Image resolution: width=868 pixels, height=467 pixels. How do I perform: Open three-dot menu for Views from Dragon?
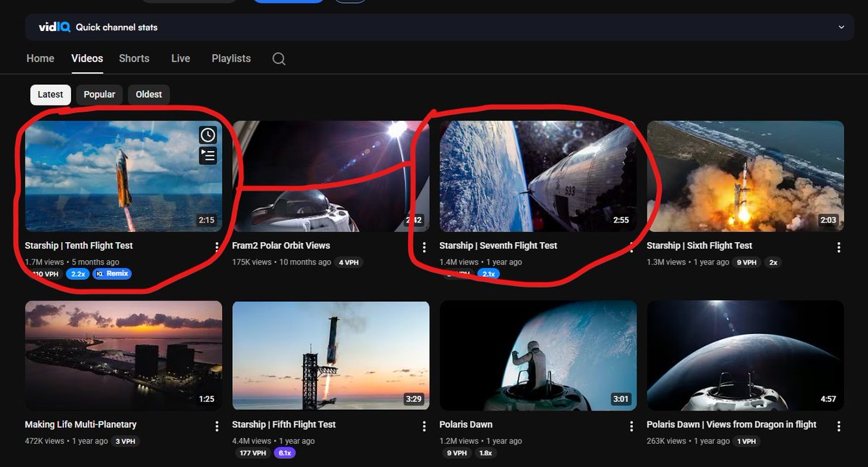coord(838,427)
